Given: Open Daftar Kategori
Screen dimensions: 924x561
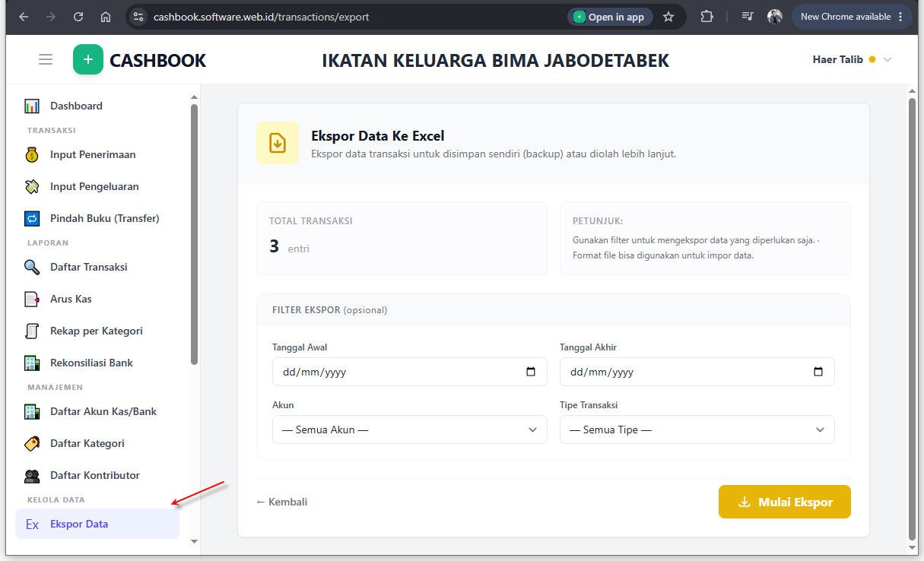Looking at the screenshot, I should pos(97,443).
